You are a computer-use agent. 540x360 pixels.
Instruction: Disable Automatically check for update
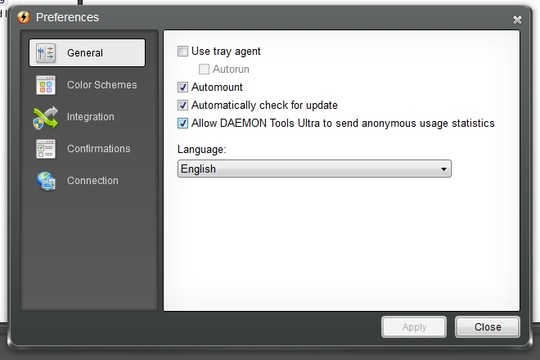click(183, 105)
